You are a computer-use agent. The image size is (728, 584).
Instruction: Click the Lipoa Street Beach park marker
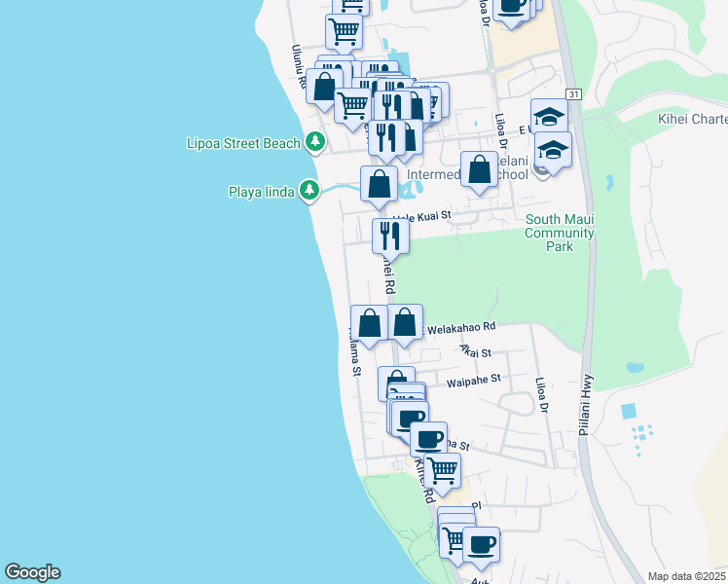pos(315,141)
